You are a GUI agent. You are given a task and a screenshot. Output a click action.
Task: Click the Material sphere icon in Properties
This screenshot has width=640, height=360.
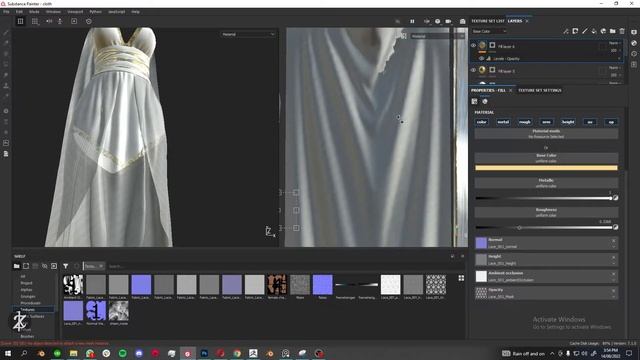(x=485, y=101)
